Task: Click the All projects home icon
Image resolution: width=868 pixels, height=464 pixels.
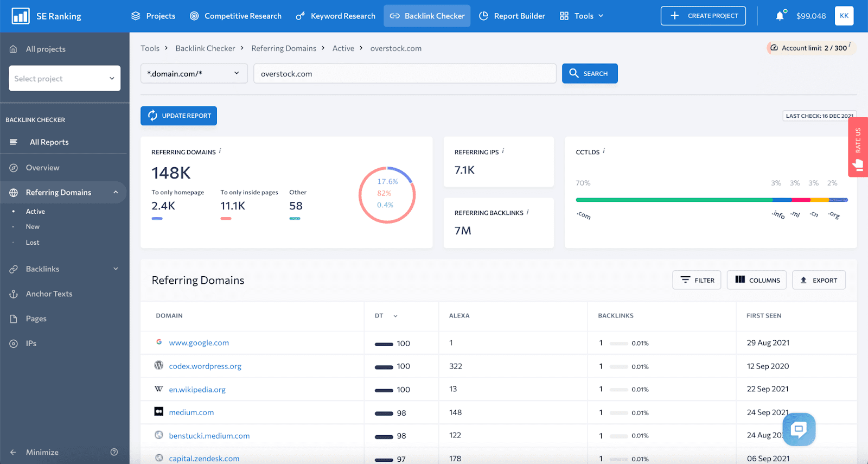Action: 14,49
